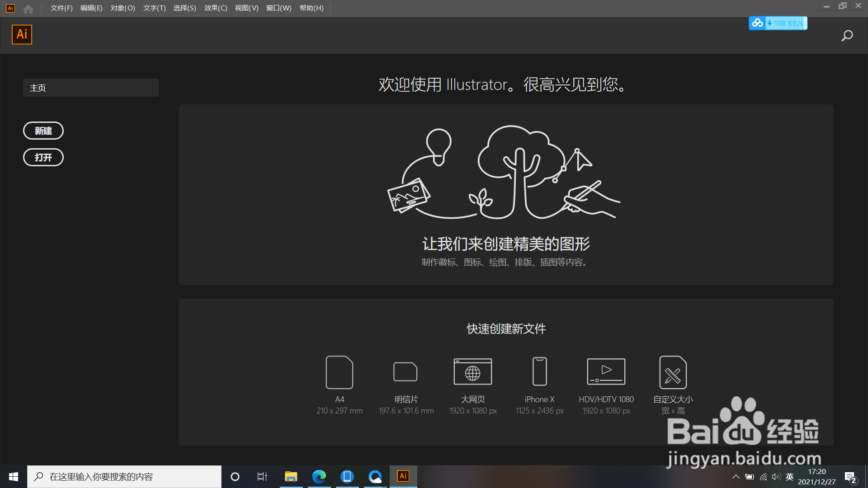
Task: Switch the 英 input method indicator
Action: pos(790,477)
